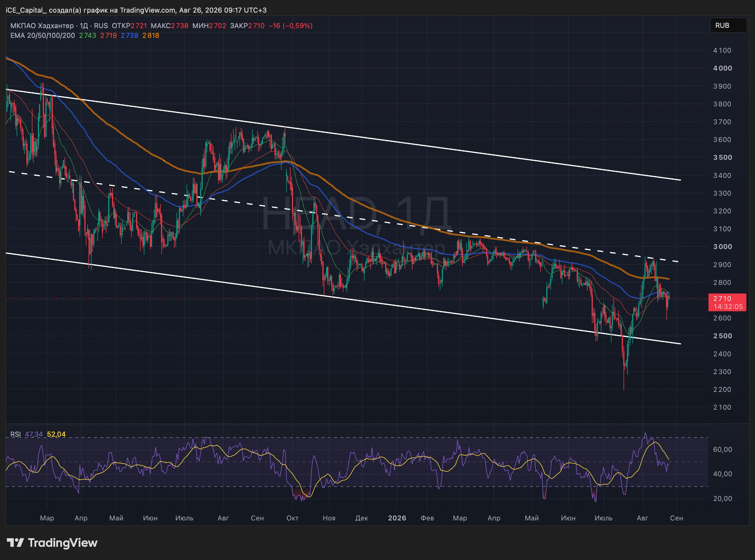Select the EMA 20/50/100/200 indicator label
Image resolution: width=755 pixels, height=560 pixels.
(x=42, y=36)
